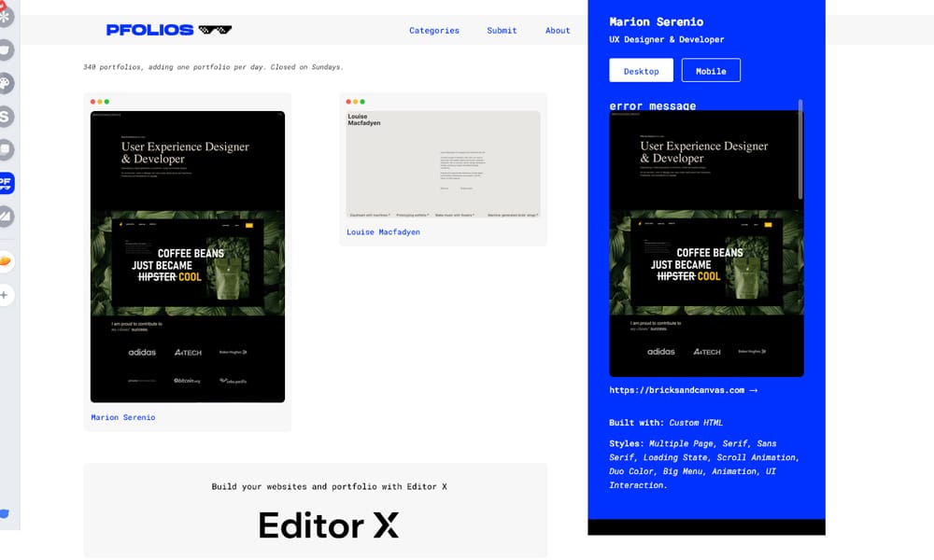Image resolution: width=934 pixels, height=560 pixels.
Task: Open the gray shield-shaped sidebar icon
Action: pos(6,49)
